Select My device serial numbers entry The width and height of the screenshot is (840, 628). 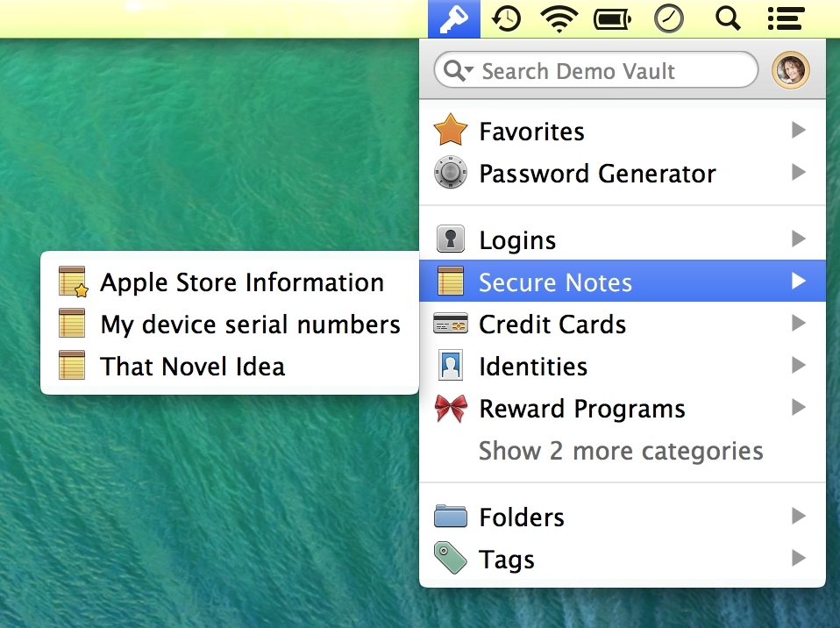250,324
